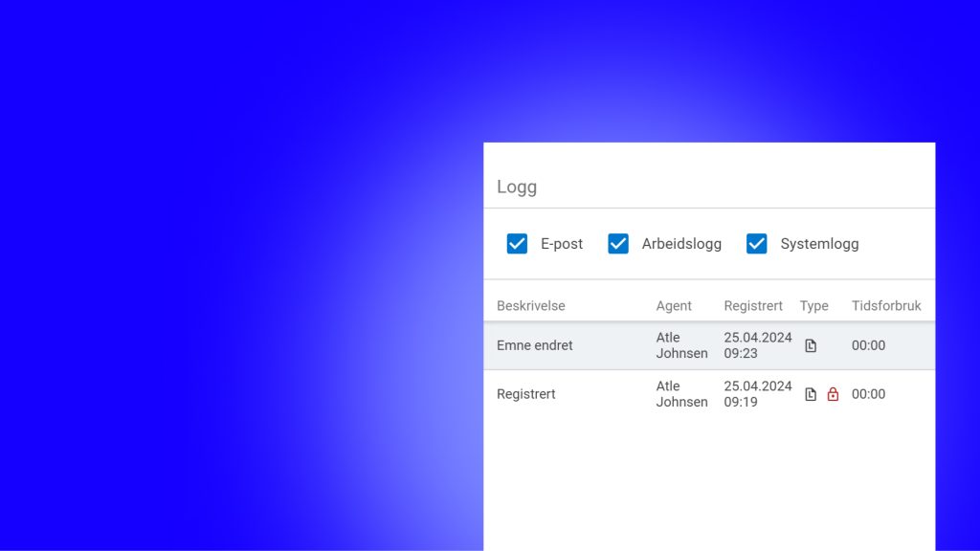
Task: Toggle the Arbeidslogg checkbox
Action: pyautogui.click(x=618, y=244)
